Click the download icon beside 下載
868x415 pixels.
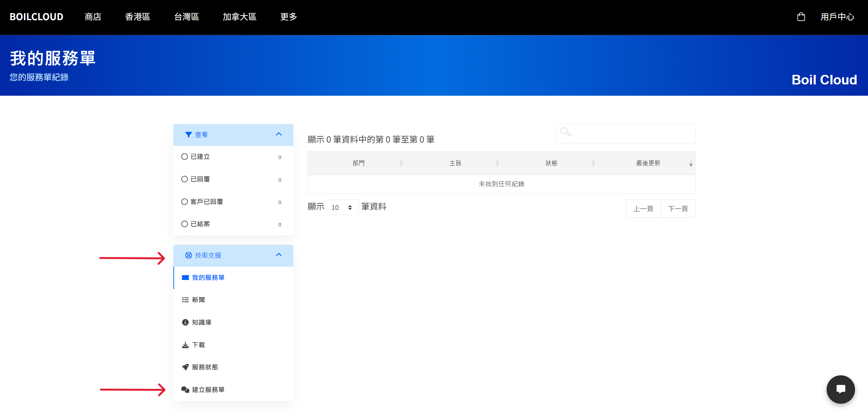coord(185,345)
